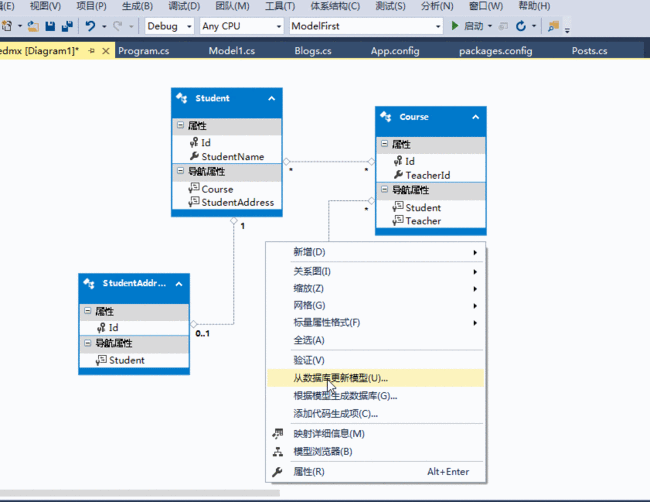Collapse the Student entity with chevron
Viewport: 650px width, 502px height.
pyautogui.click(x=272, y=98)
